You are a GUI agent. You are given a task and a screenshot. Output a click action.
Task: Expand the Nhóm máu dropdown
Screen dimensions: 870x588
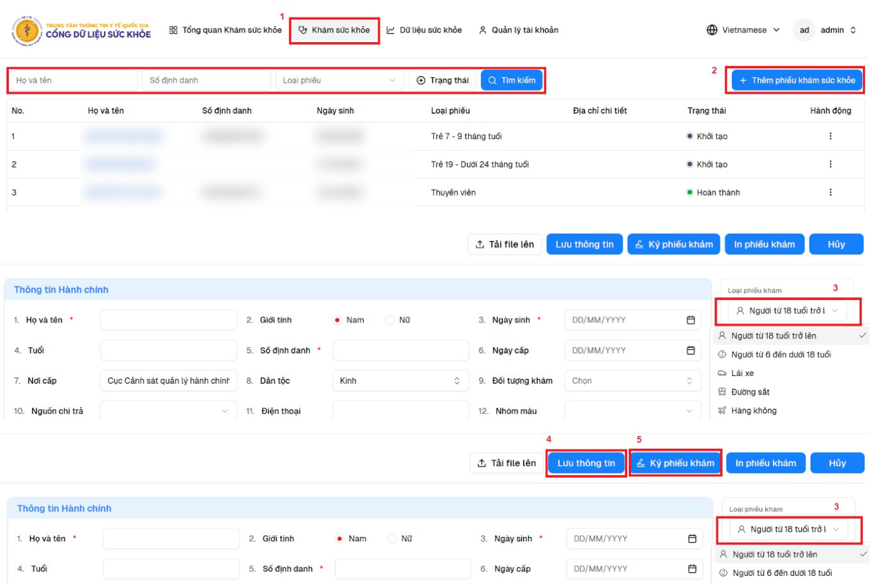[632, 411]
